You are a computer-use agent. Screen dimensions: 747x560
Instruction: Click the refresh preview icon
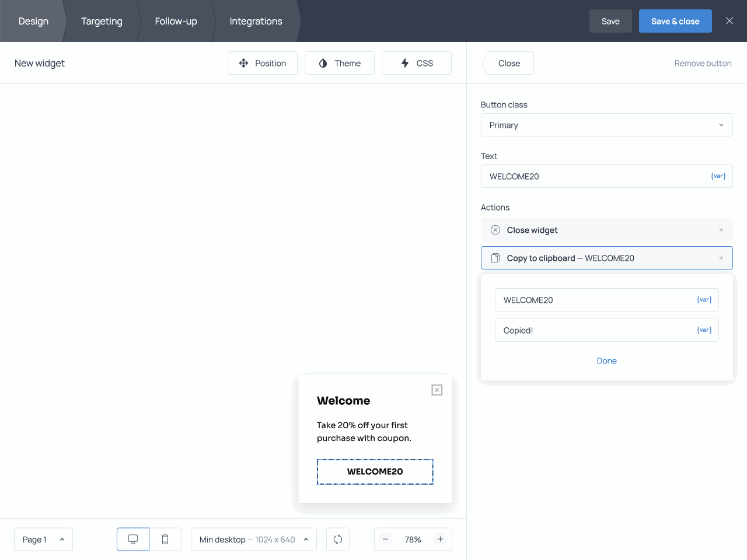(337, 539)
